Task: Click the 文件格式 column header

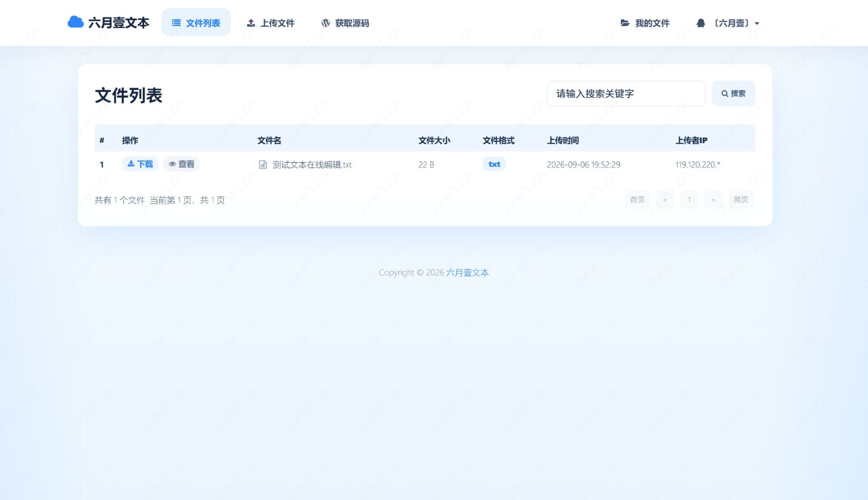Action: 498,141
